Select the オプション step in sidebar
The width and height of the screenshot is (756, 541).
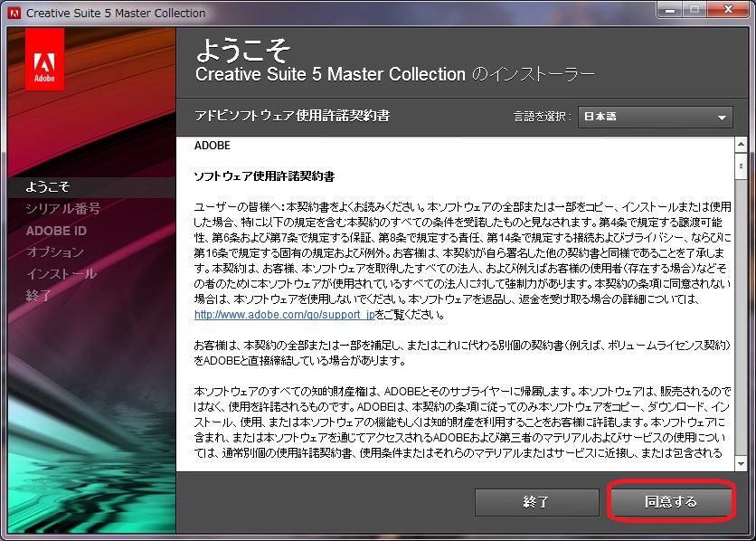click(x=55, y=252)
